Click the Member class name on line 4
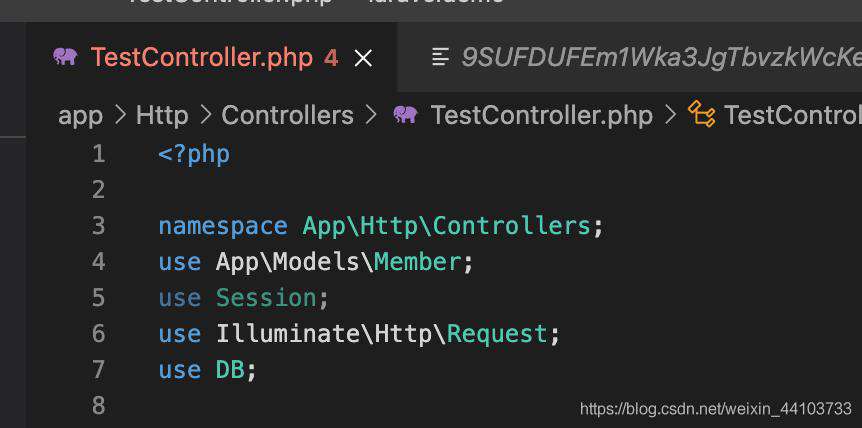Viewport: 862px width, 428px height. tap(418, 262)
